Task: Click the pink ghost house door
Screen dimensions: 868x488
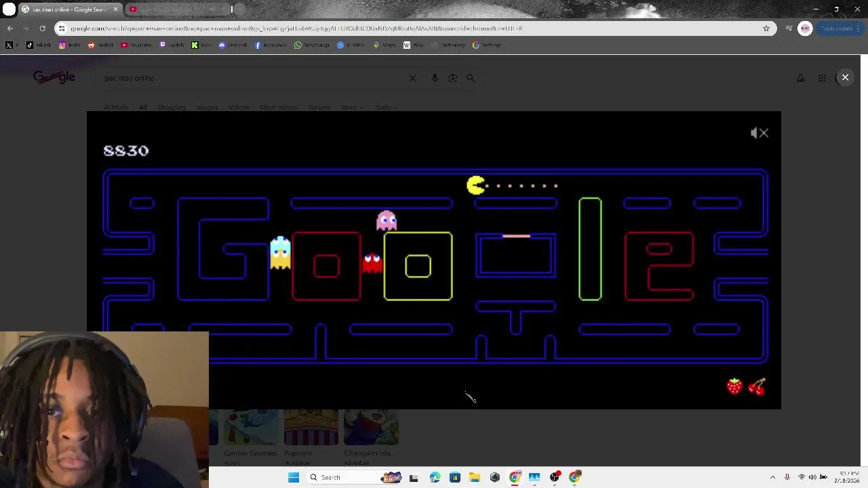Action: tap(516, 236)
